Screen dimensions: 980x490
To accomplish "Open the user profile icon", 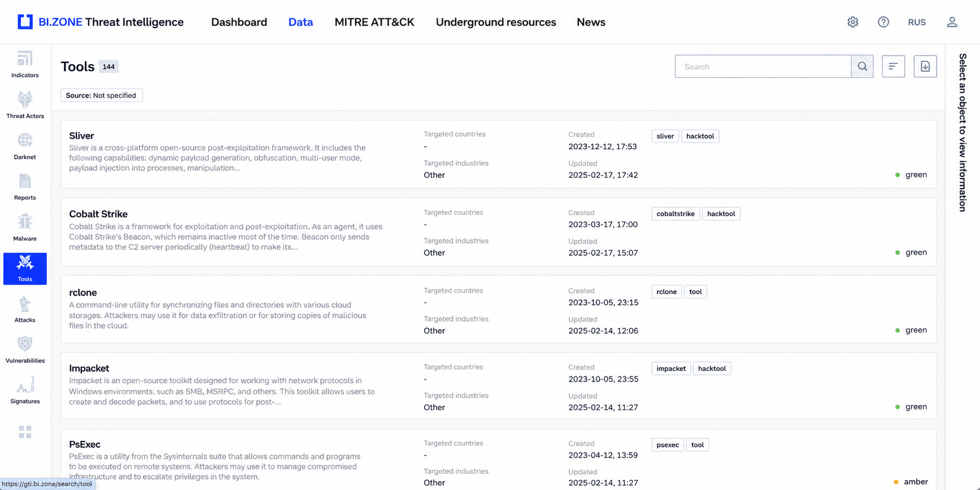I will coord(952,22).
